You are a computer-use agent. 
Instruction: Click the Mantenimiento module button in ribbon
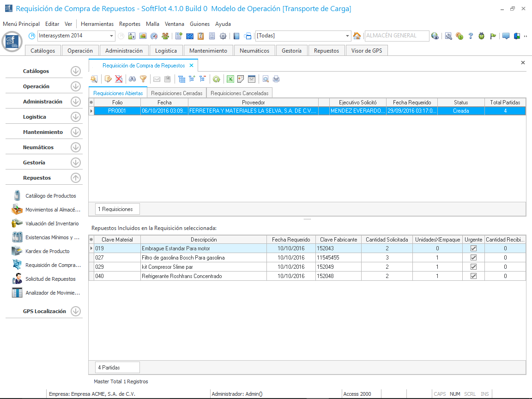pyautogui.click(x=208, y=51)
